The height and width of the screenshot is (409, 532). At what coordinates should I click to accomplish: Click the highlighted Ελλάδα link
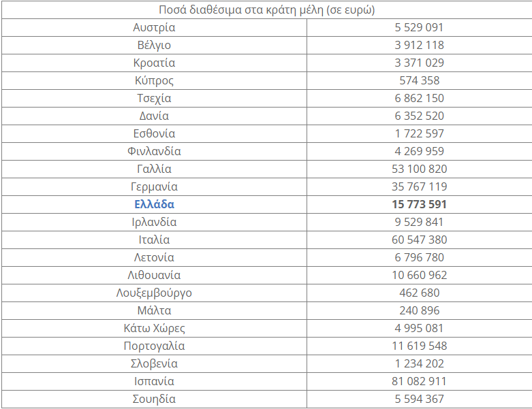(154, 204)
